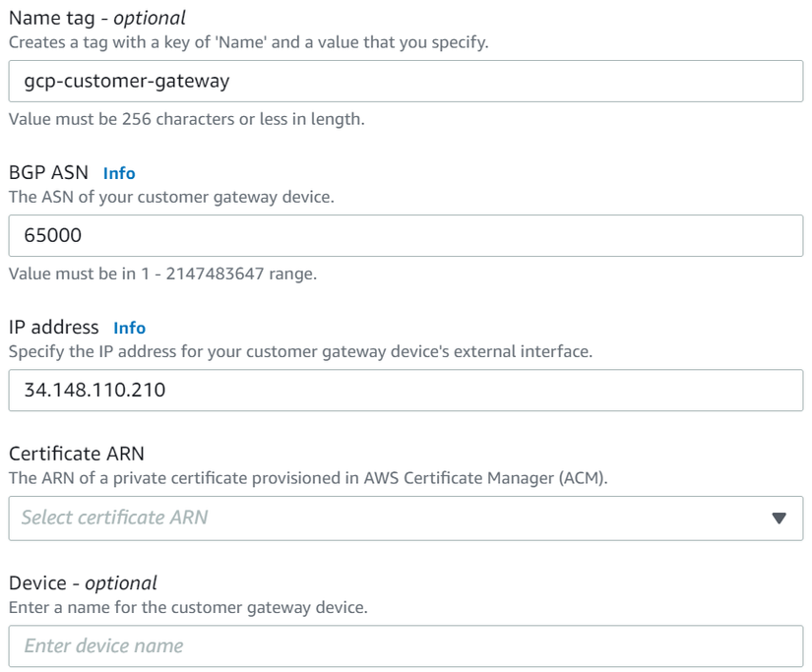The width and height of the screenshot is (812, 672).
Task: Click the ASN of customer gateway description
Action: tap(171, 197)
